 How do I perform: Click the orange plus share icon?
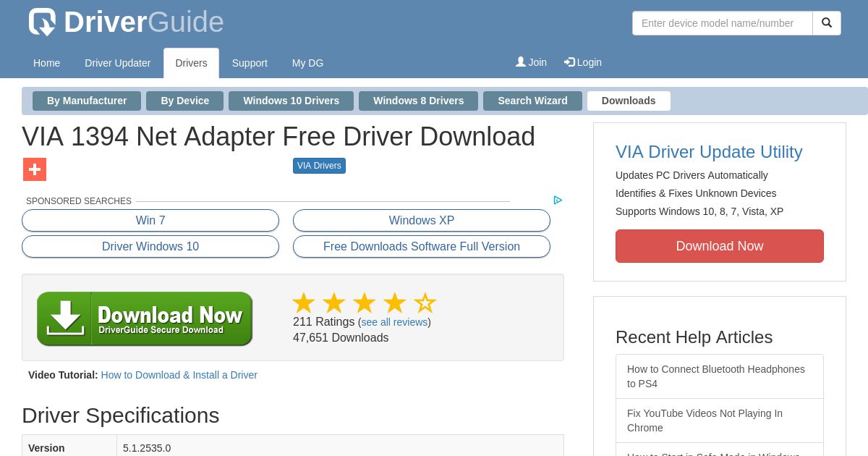click(35, 169)
